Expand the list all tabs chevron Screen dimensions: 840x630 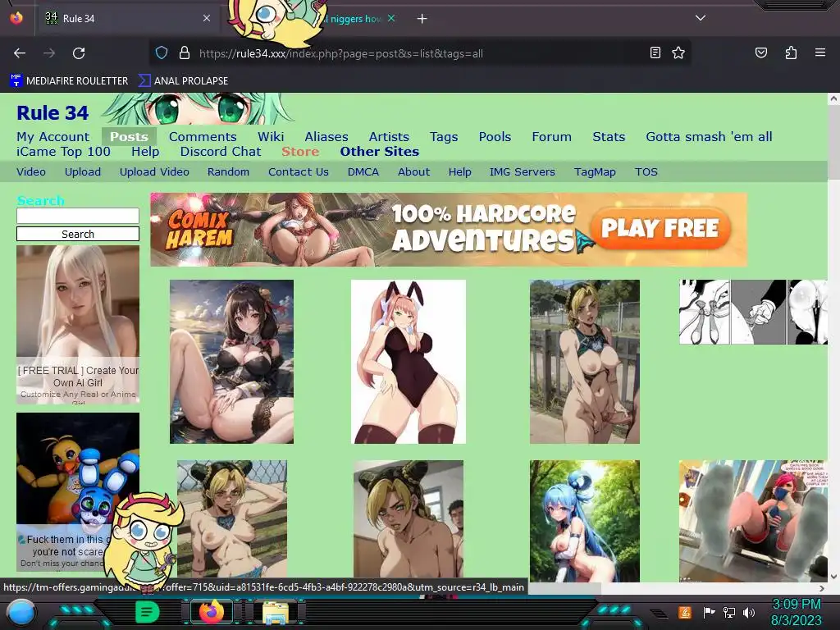(701, 18)
